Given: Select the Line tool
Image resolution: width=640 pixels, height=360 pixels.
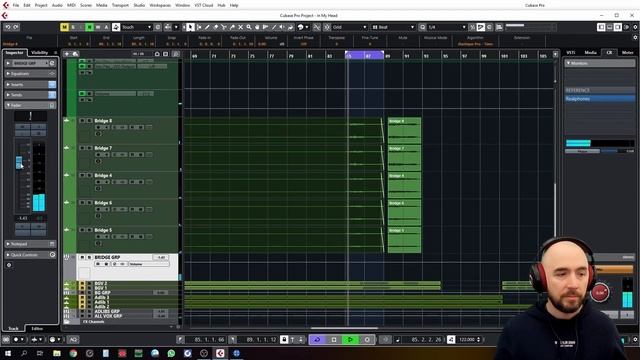Looking at the screenshot, I should point(274,27).
